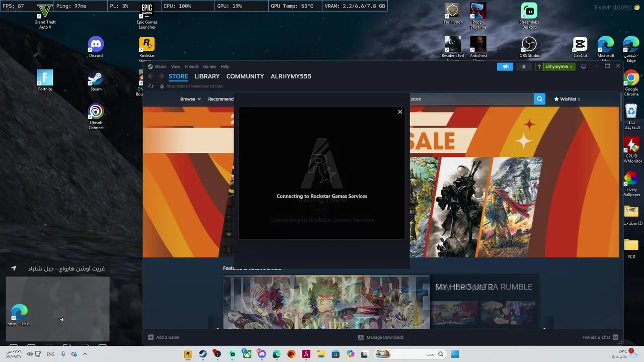This screenshot has height=362, width=644.
Task: Open Friends & Chat in Steam
Action: click(600, 337)
